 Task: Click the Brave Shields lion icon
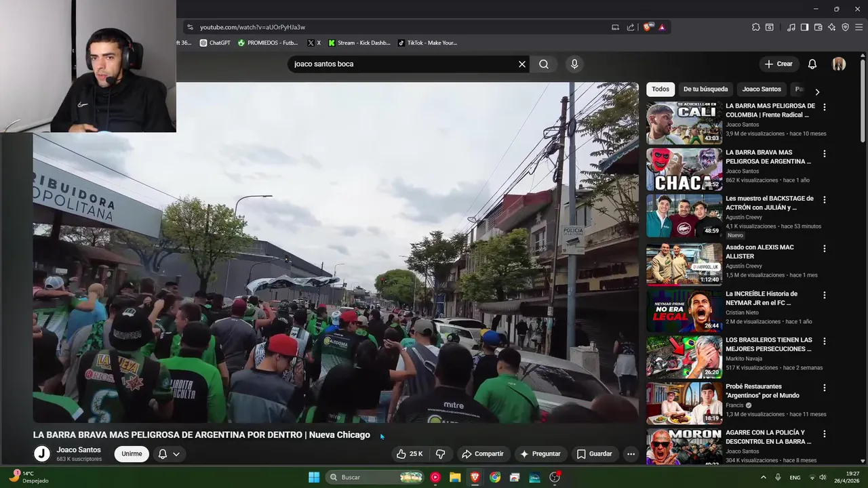point(648,27)
